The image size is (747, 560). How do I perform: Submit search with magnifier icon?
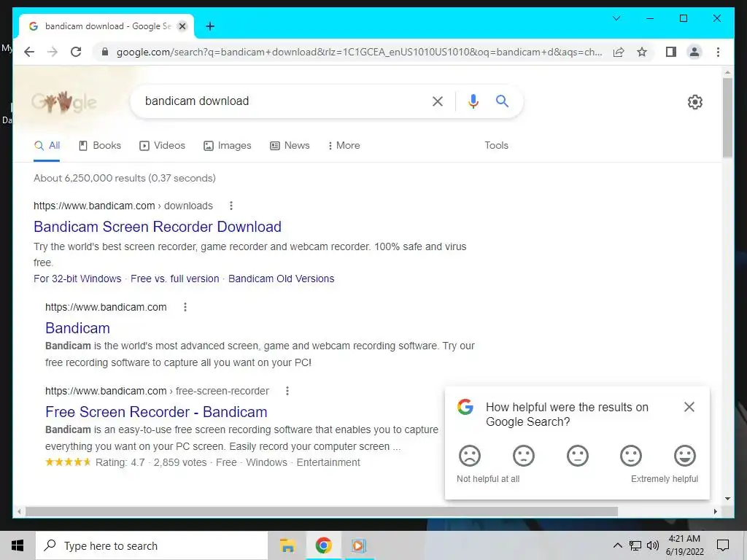tap(502, 101)
